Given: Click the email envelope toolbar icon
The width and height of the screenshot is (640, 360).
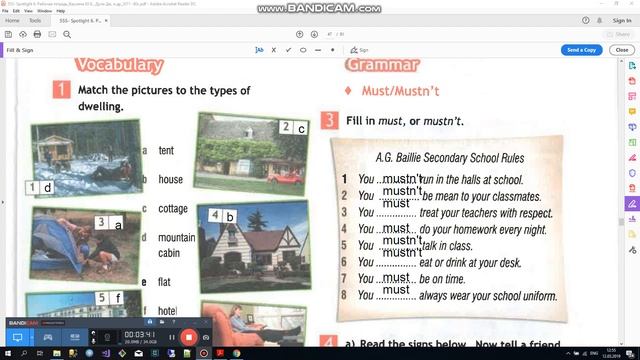Looking at the screenshot, I should point(52,35).
